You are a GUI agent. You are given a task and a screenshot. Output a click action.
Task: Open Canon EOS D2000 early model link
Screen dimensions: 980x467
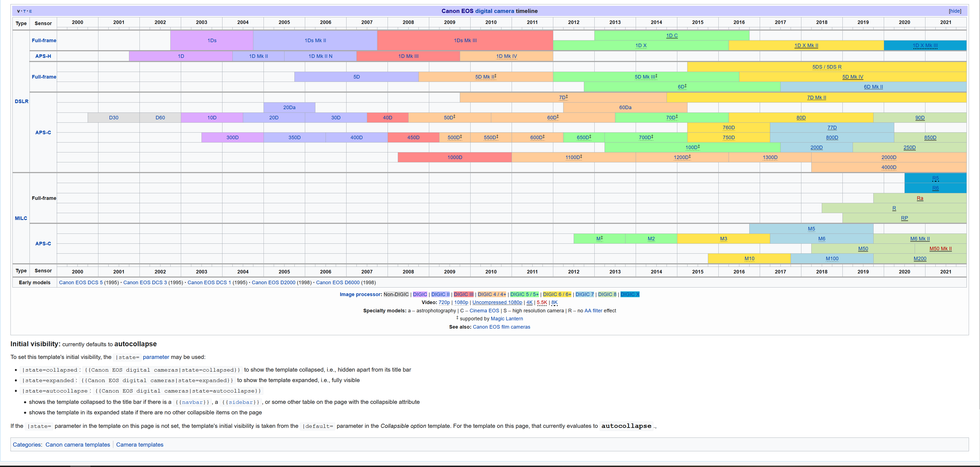tap(273, 282)
